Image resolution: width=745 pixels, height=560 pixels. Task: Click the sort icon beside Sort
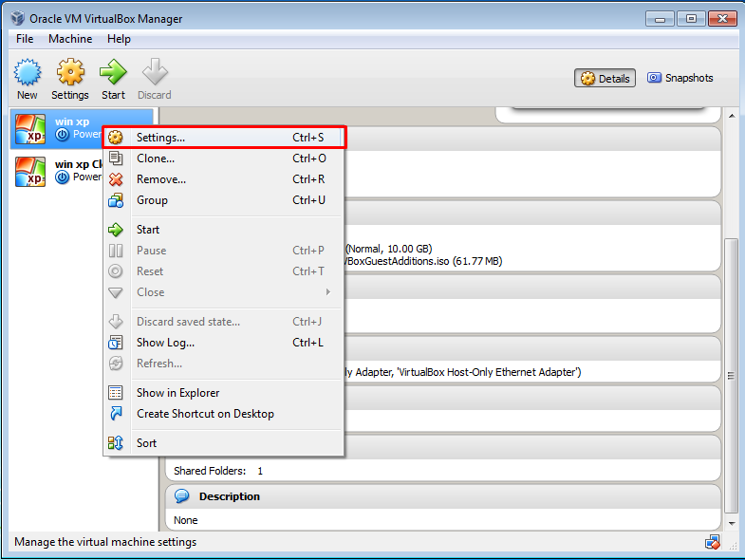pos(116,443)
